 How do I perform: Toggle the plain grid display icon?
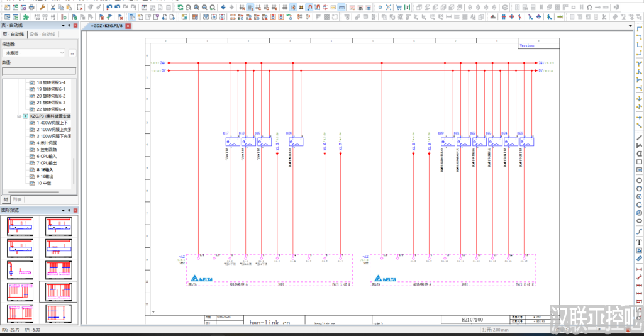click(x=285, y=8)
